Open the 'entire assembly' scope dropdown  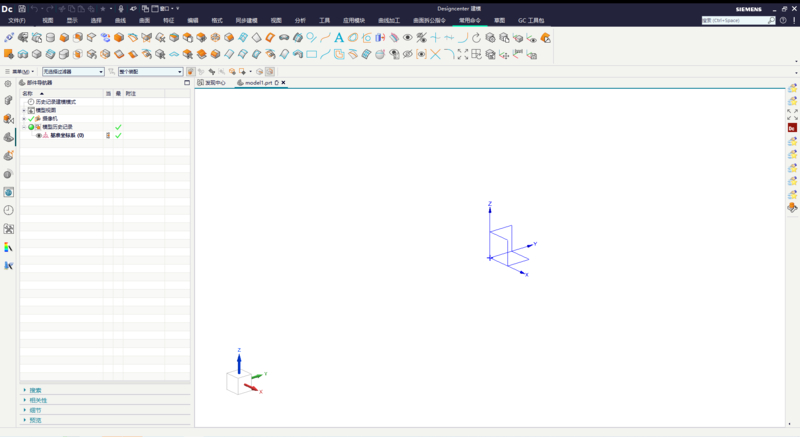click(x=150, y=72)
